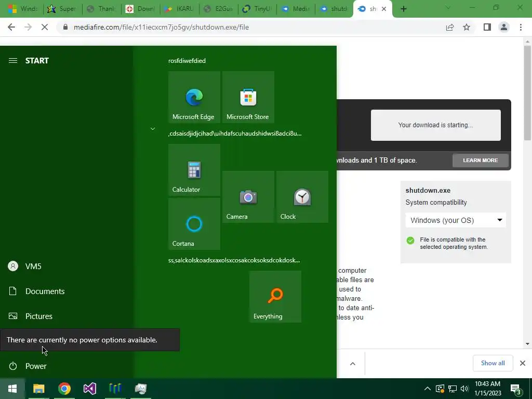Screen dimensions: 532x399
Task: Open the Clock tile
Action: 302,197
